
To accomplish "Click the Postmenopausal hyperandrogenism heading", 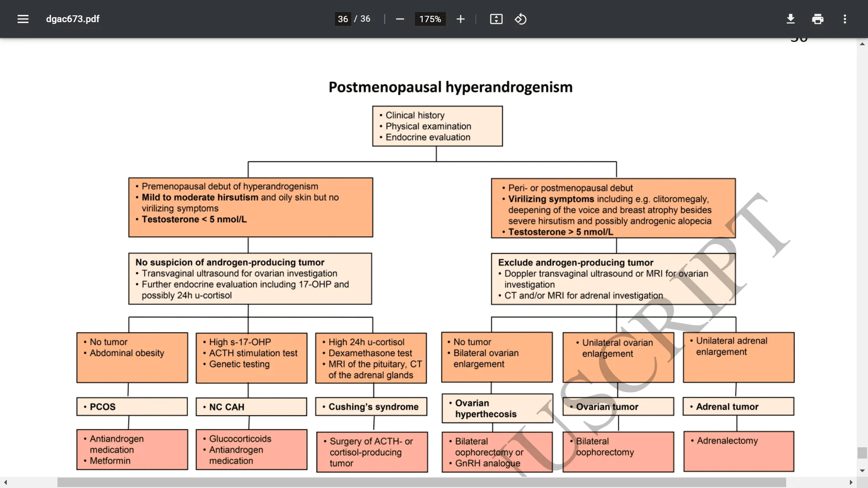I will pyautogui.click(x=451, y=87).
